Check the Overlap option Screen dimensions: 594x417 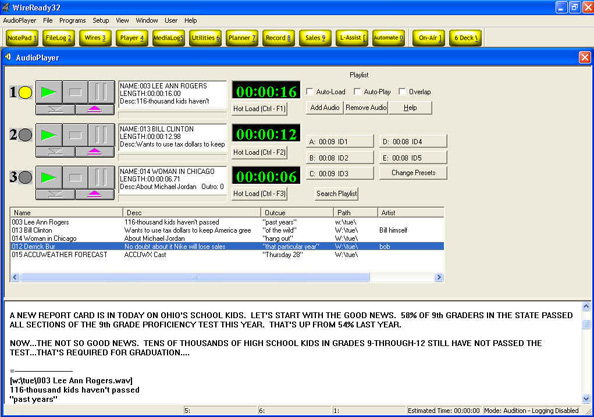(402, 92)
